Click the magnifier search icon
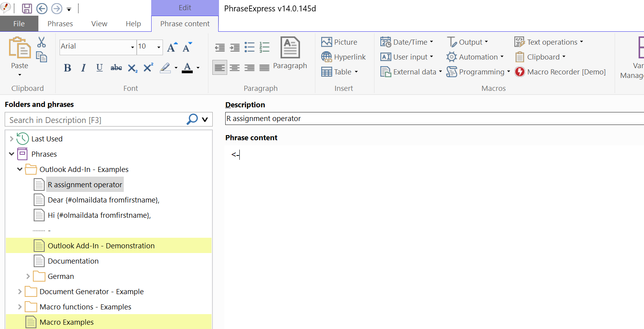 (x=192, y=119)
